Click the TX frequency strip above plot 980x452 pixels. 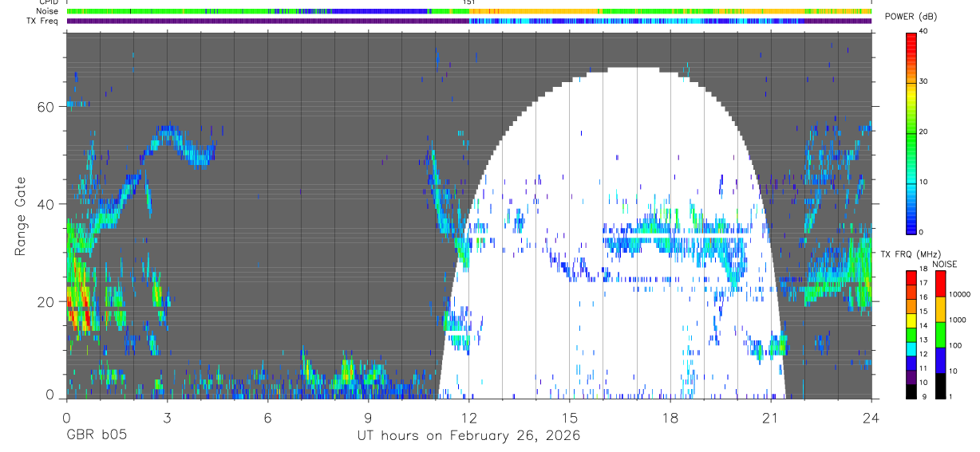tap(469, 22)
